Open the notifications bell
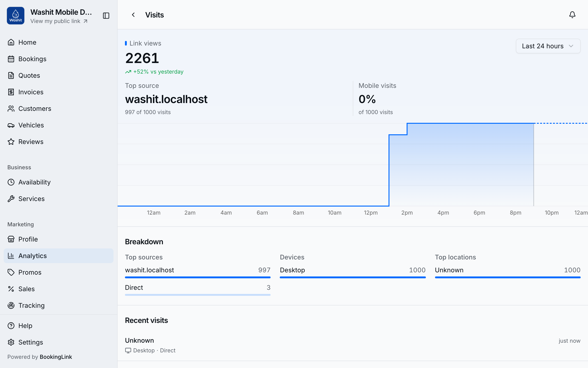Image resolution: width=588 pixels, height=368 pixels. point(572,14)
